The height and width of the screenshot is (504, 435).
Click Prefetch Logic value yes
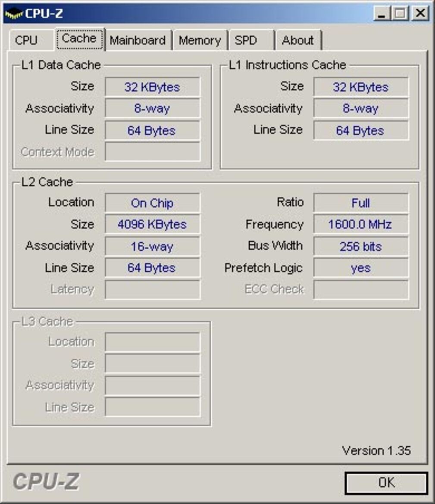click(x=361, y=267)
